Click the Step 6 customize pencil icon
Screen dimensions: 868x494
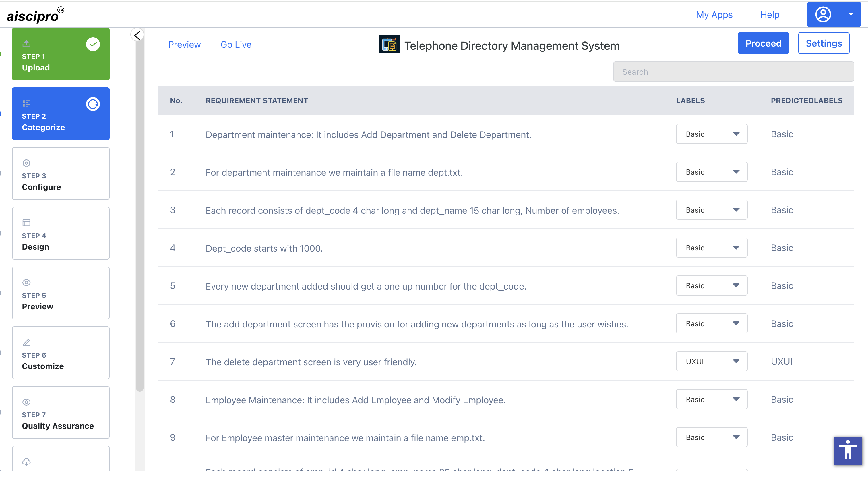pyautogui.click(x=26, y=342)
